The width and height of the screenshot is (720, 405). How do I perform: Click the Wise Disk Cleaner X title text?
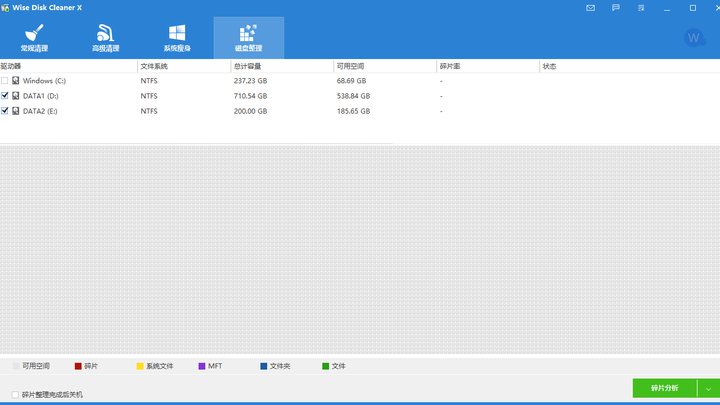47,8
